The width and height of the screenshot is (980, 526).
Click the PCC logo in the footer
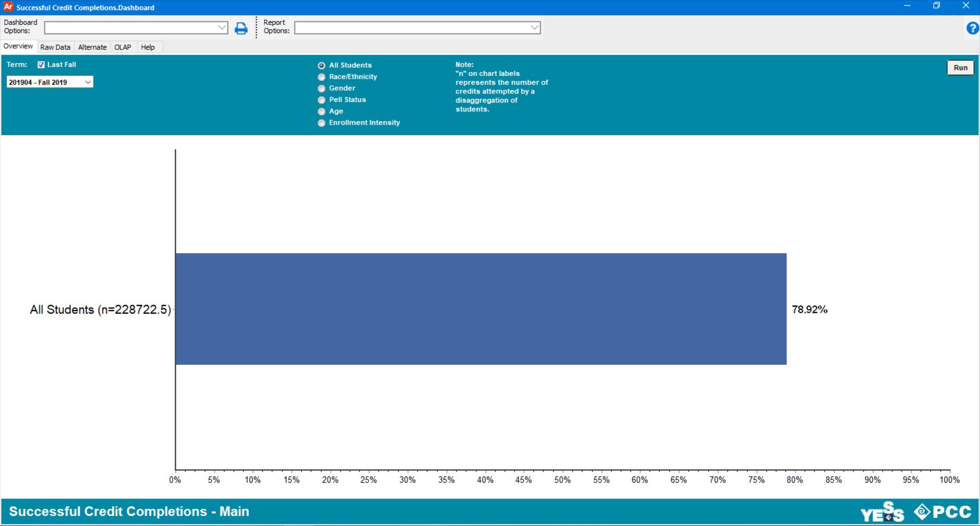pyautogui.click(x=942, y=512)
